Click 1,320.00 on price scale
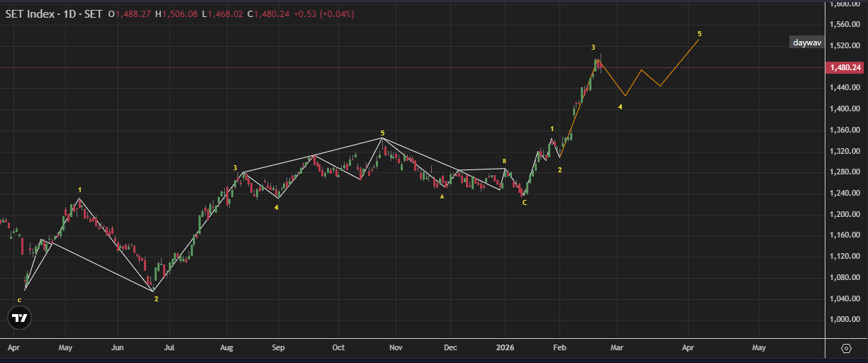 coord(845,152)
